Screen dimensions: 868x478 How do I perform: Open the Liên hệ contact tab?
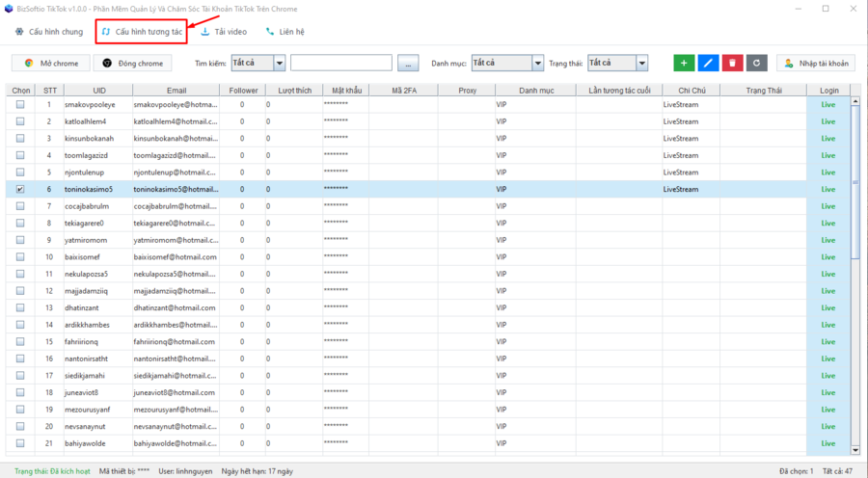tap(285, 32)
